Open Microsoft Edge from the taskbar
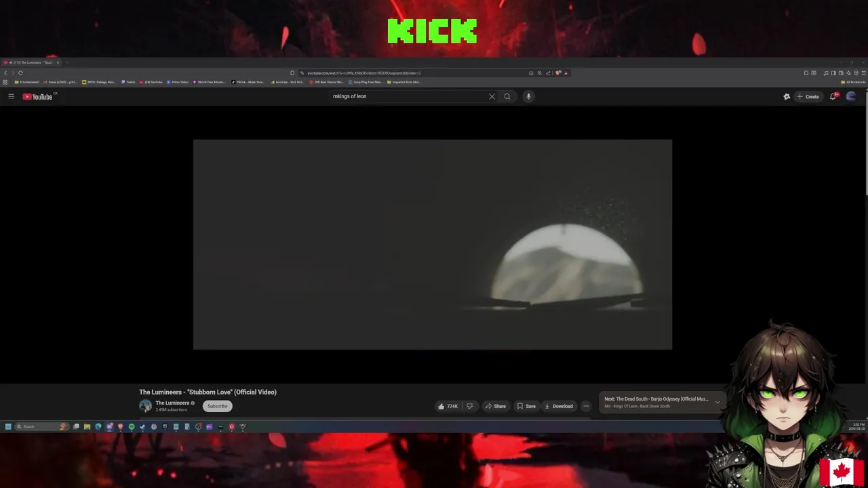Image resolution: width=868 pixels, height=488 pixels. 98,426
